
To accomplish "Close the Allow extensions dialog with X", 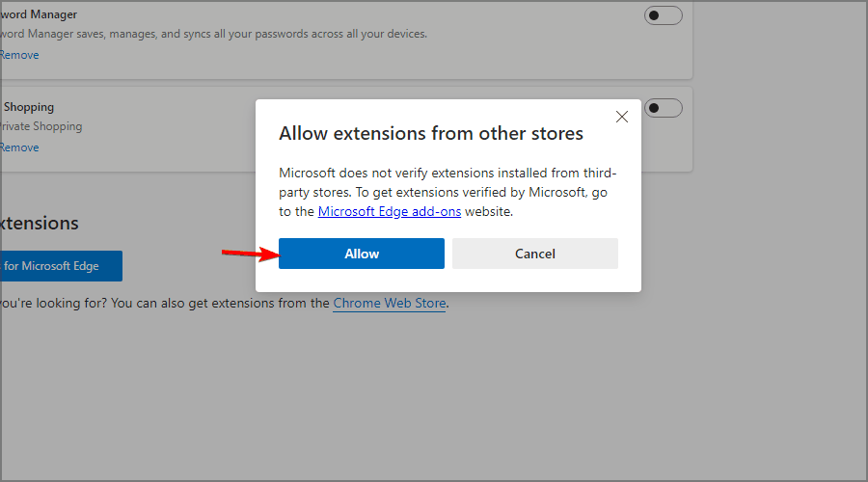I will [x=621, y=117].
